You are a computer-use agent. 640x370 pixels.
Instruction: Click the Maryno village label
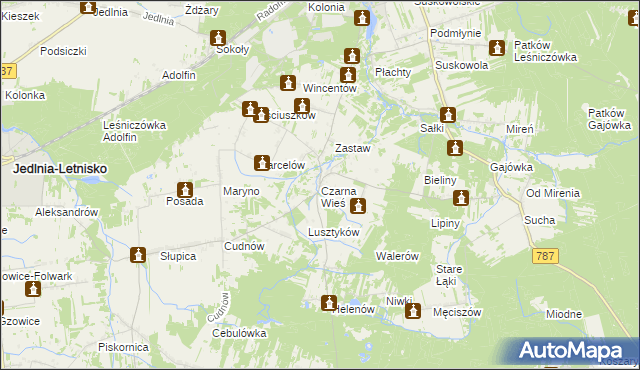pos(241,191)
